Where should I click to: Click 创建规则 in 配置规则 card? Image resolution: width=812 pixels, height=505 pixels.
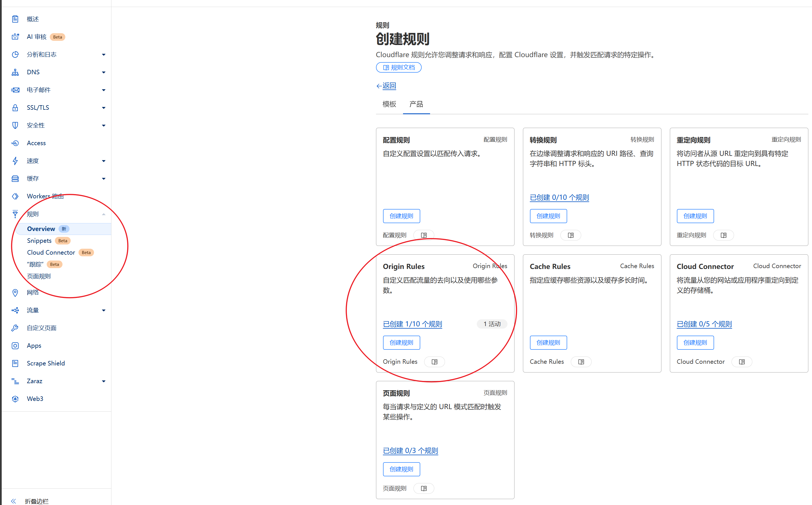click(401, 216)
